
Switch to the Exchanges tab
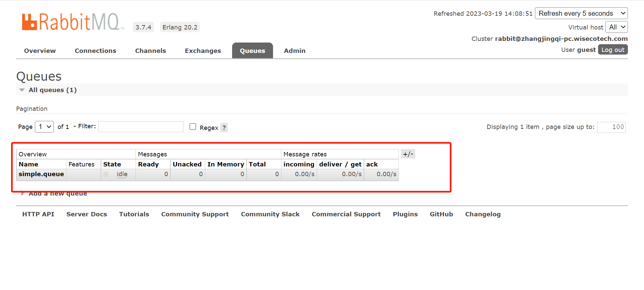[x=203, y=51]
